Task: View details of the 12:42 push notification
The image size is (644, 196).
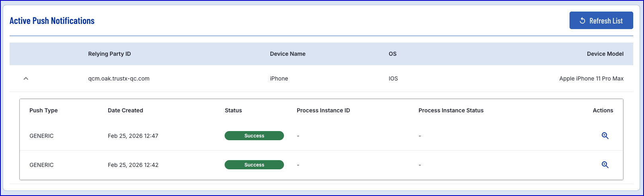Action: [x=605, y=165]
